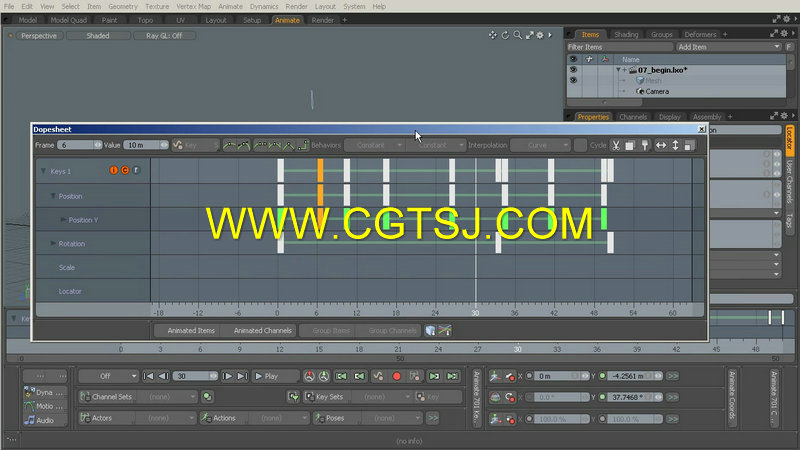Click the viewport rotate icon
800x450 pixels.
point(505,35)
